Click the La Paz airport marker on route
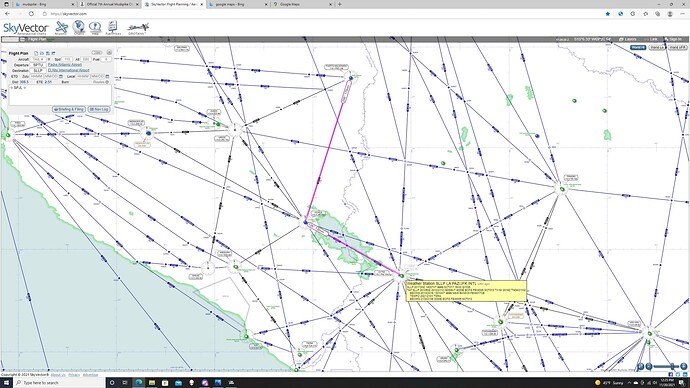Image resolution: width=690 pixels, height=388 pixels. [401, 276]
